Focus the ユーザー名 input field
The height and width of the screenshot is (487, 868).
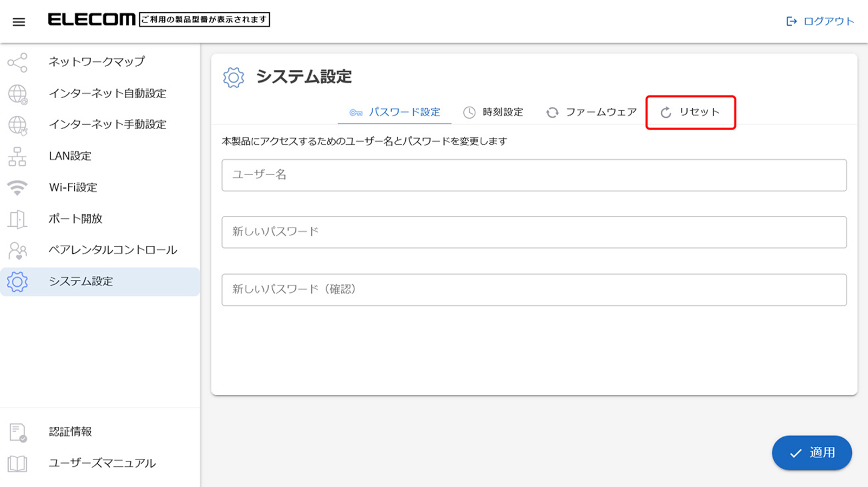534,175
